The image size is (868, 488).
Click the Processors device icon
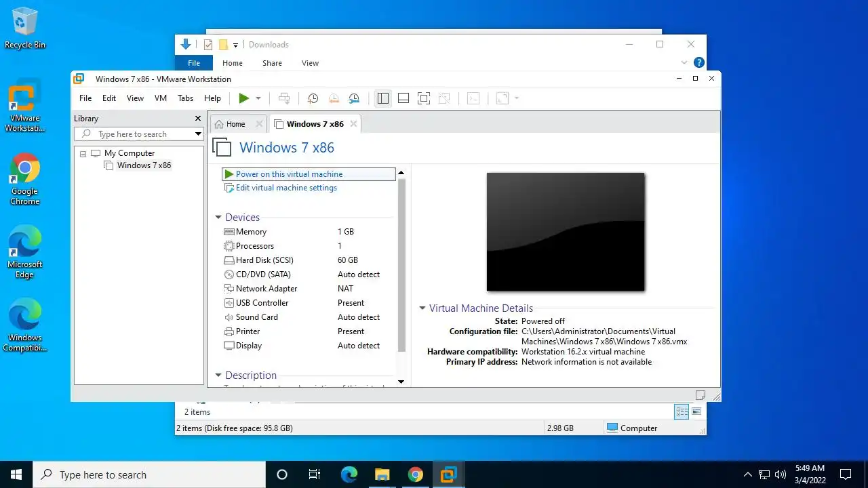(x=229, y=246)
